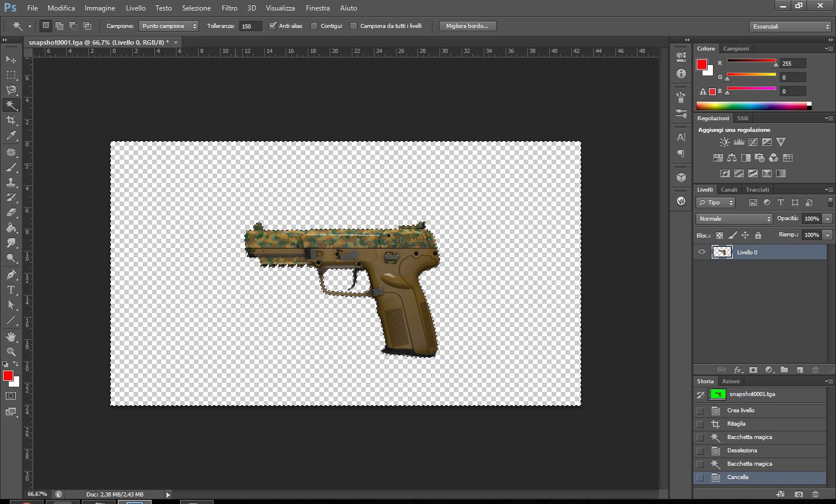Open the Filtro menu
The width and height of the screenshot is (836, 504).
click(229, 8)
